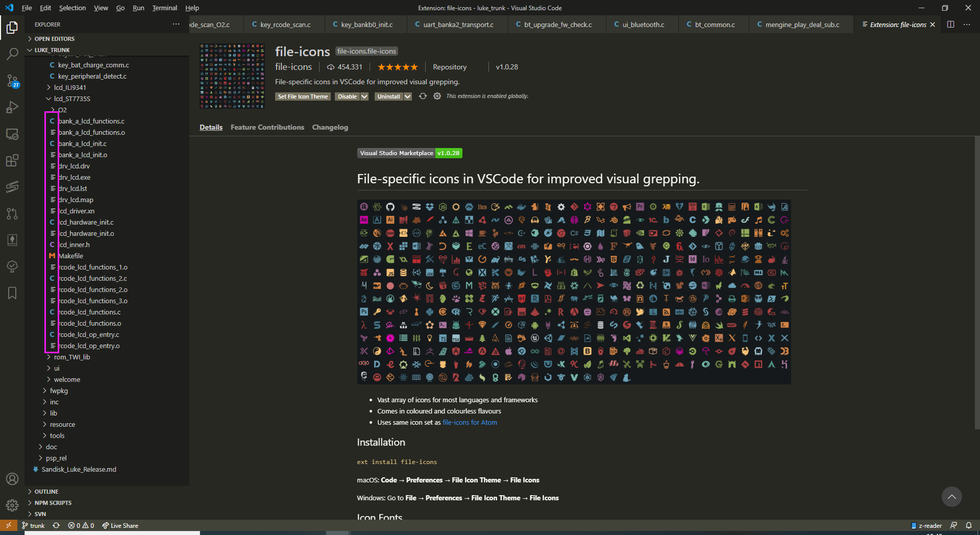Open Makefile in the explorer
This screenshot has height=535, width=980.
(71, 256)
